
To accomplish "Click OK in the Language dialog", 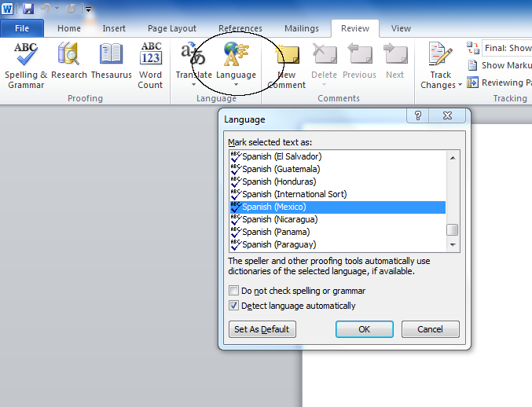I will 364,329.
